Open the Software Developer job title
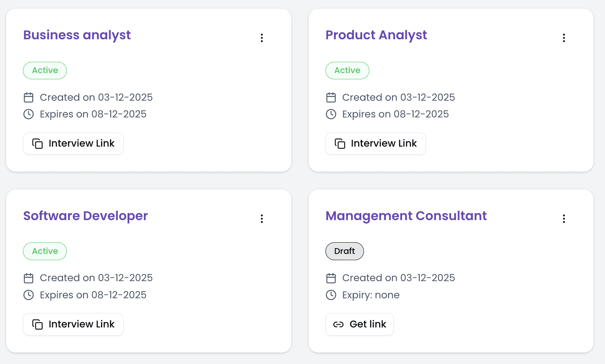 click(x=86, y=216)
